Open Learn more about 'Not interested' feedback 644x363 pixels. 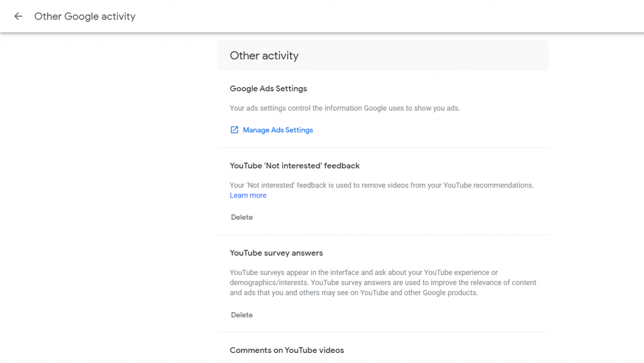248,196
